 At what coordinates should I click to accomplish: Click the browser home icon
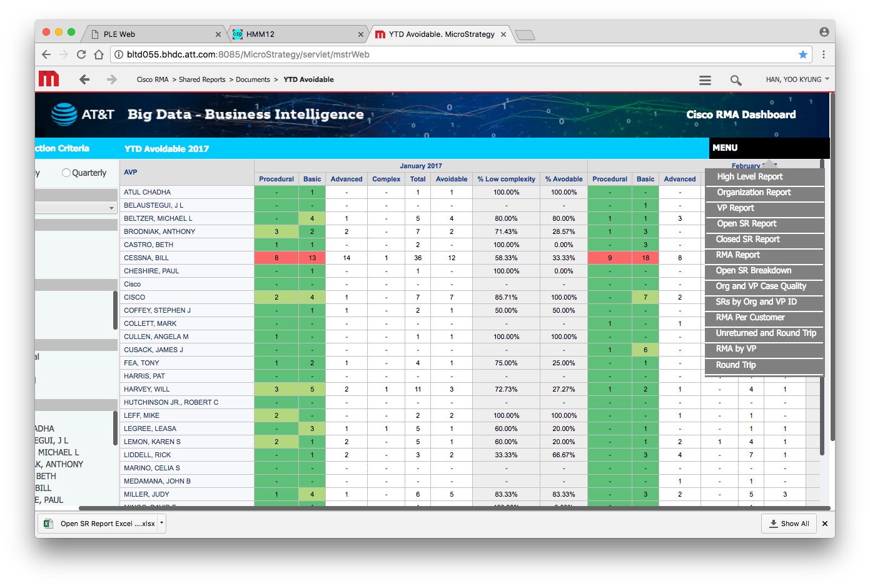[99, 54]
